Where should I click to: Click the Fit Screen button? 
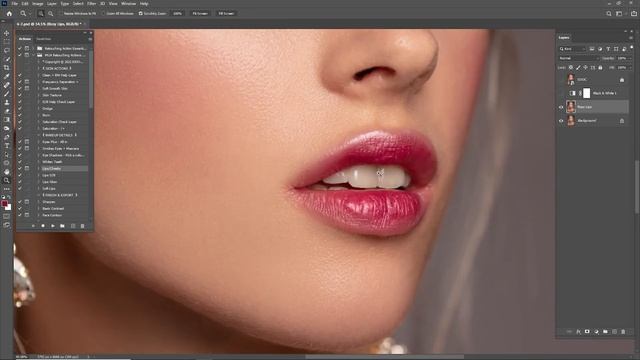[200, 13]
